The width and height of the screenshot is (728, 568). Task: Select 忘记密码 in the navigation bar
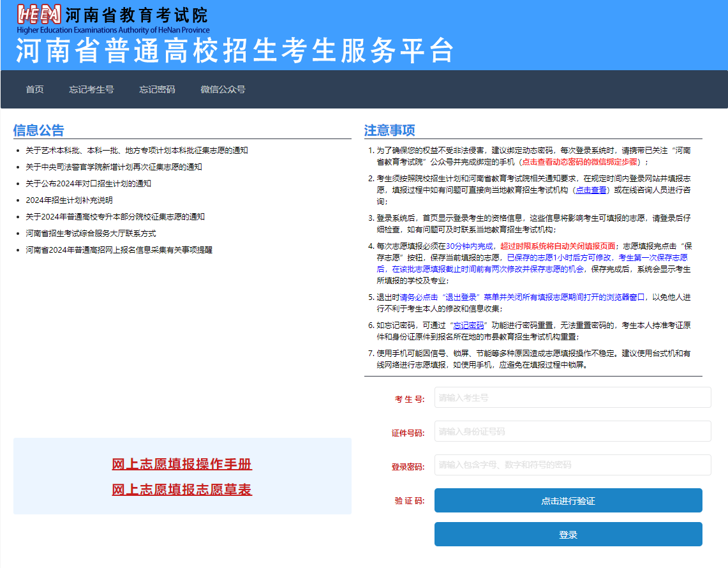click(157, 89)
